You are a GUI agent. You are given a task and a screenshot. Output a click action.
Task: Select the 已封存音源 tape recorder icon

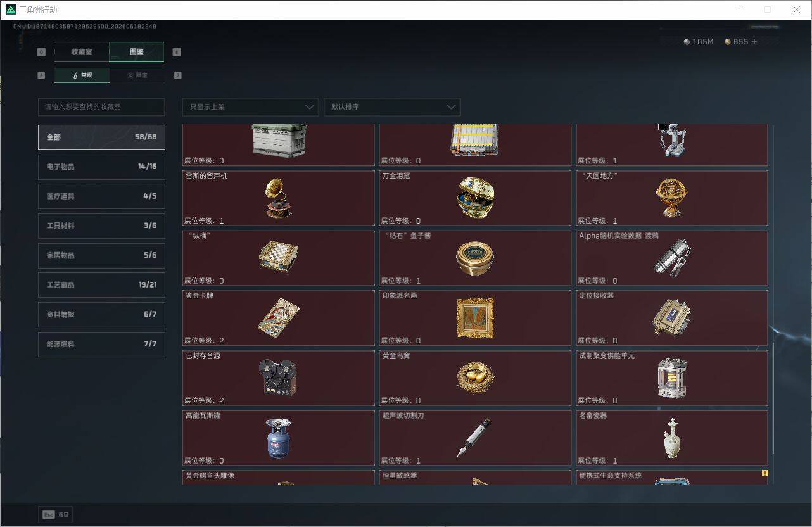(278, 378)
